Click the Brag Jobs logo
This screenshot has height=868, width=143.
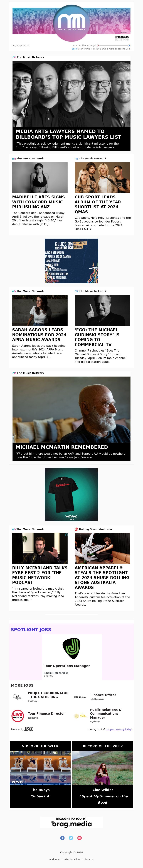coord(29,729)
